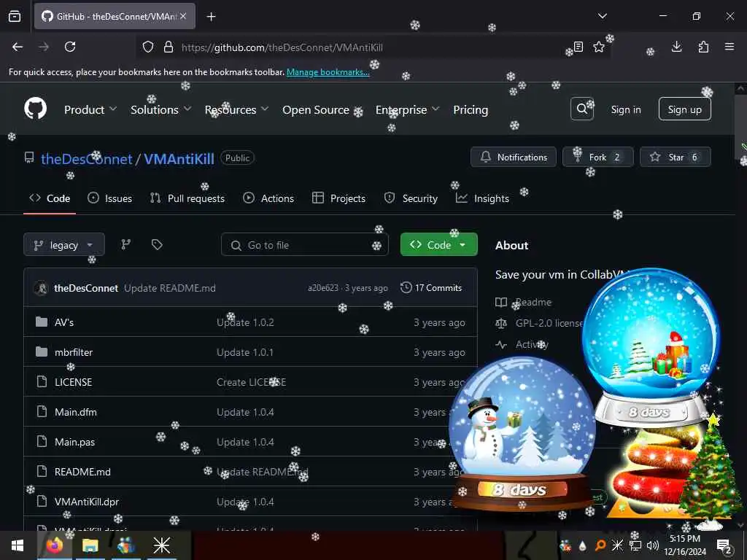
Task: Click the browser back arrow
Action: click(18, 47)
